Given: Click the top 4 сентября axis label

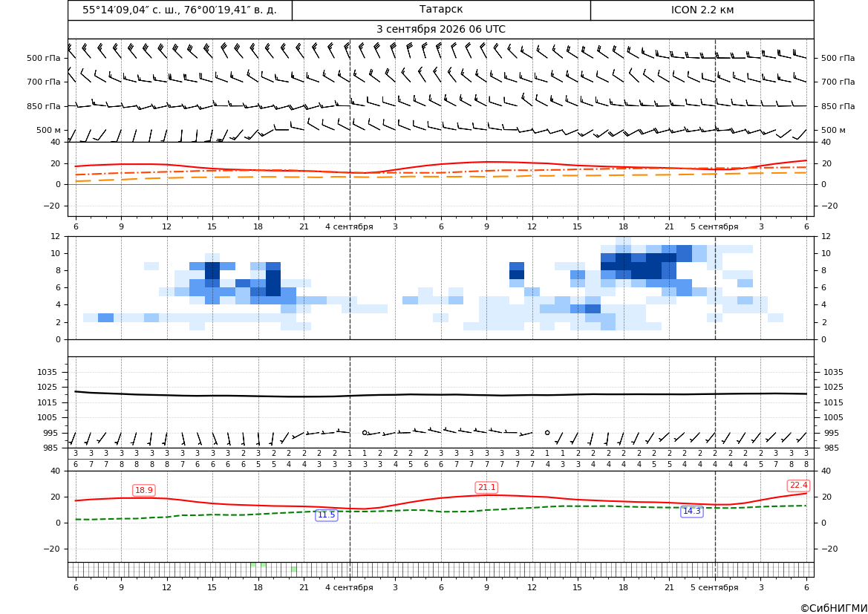Looking at the screenshot, I should click(x=349, y=226).
